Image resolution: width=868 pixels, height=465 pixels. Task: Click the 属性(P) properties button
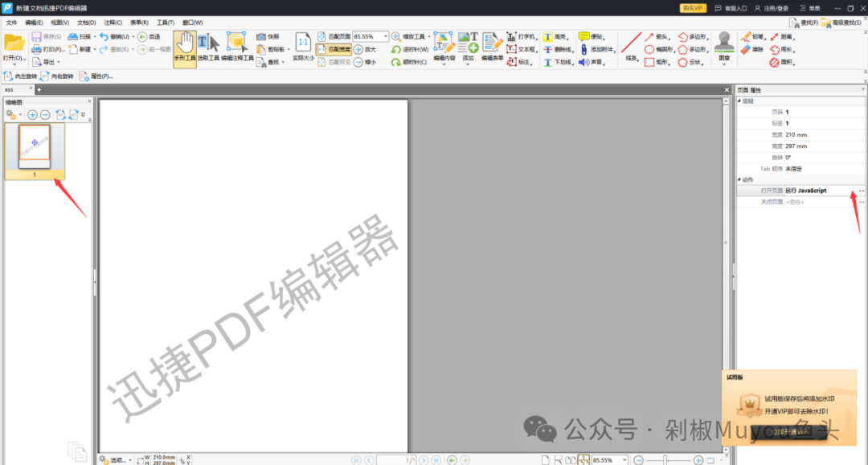coord(96,76)
